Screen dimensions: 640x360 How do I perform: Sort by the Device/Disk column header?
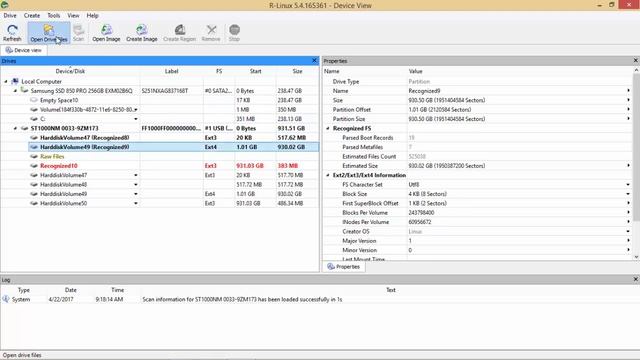(70, 71)
